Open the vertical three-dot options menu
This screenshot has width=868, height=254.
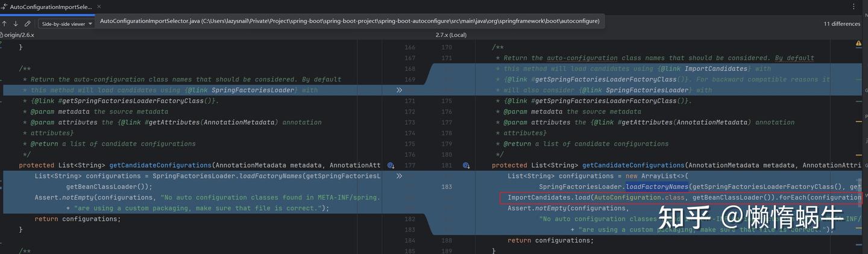tap(854, 7)
